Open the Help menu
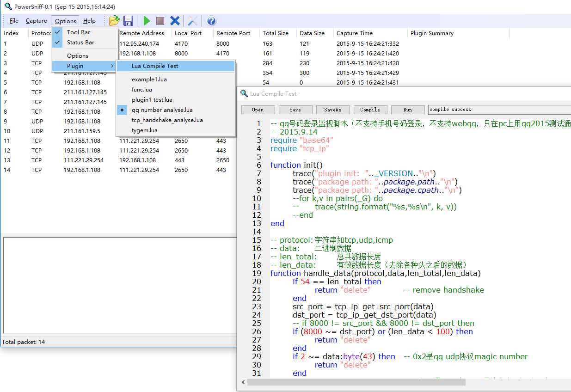The width and height of the screenshot is (571, 392). 89,21
